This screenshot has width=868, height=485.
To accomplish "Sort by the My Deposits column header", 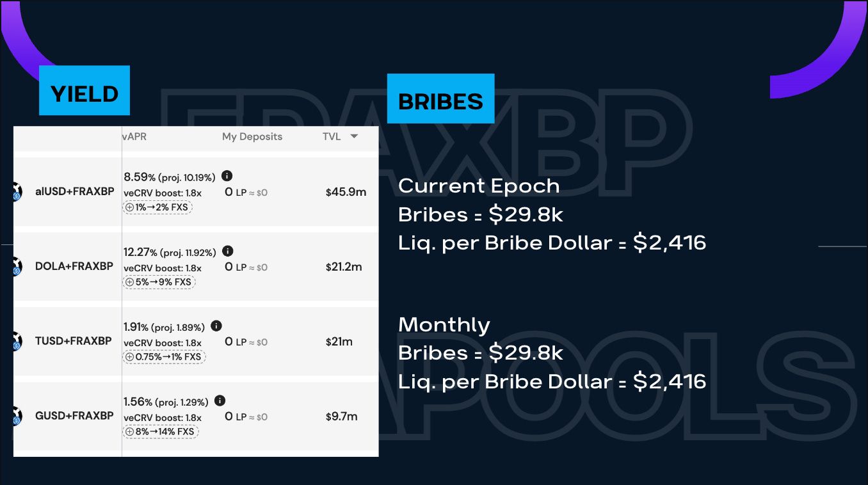I will pyautogui.click(x=252, y=136).
